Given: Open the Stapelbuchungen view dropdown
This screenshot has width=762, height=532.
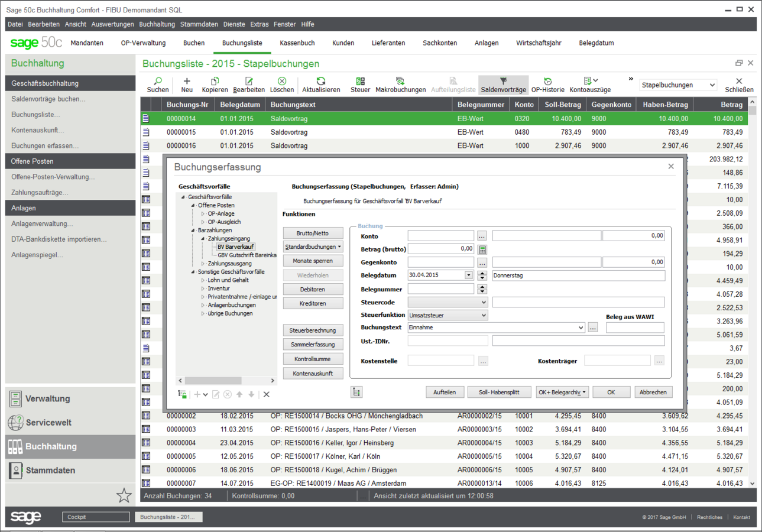Looking at the screenshot, I should click(x=678, y=85).
